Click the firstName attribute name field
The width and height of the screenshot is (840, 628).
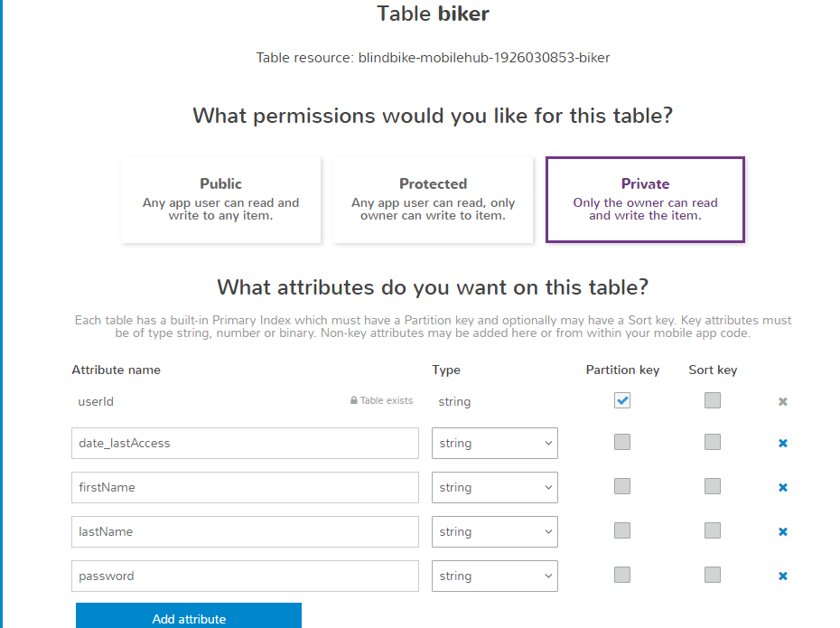point(245,488)
